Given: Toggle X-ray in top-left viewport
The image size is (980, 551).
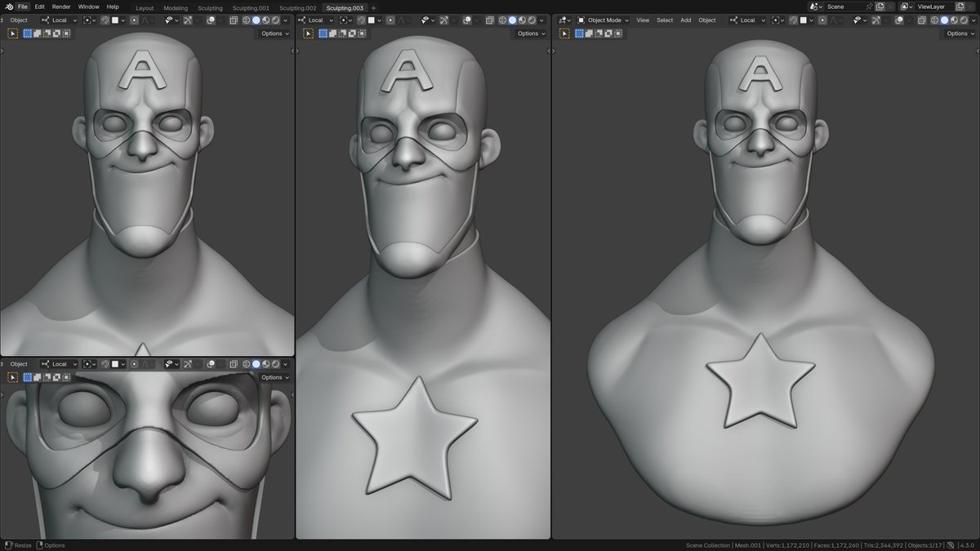Looking at the screenshot, I should coord(234,20).
